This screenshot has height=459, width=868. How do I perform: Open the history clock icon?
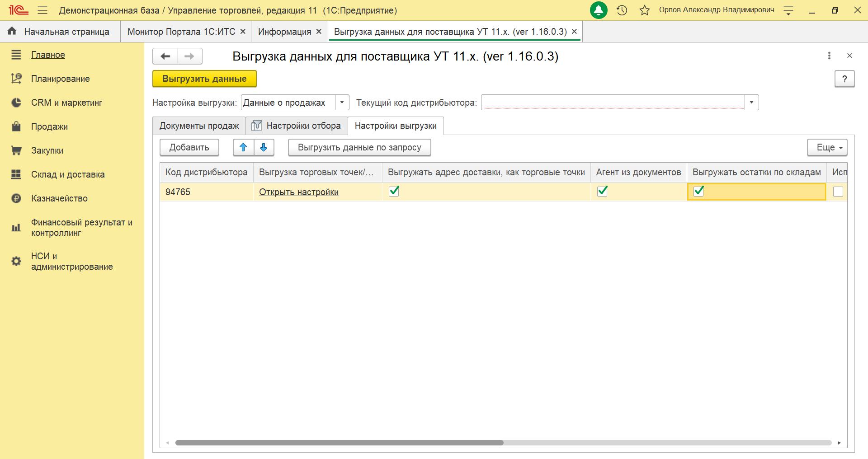(x=622, y=10)
